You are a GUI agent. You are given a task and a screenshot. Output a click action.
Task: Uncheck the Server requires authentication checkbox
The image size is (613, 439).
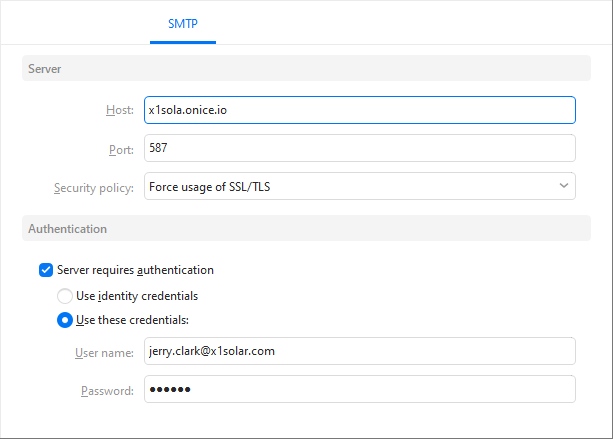(x=46, y=270)
